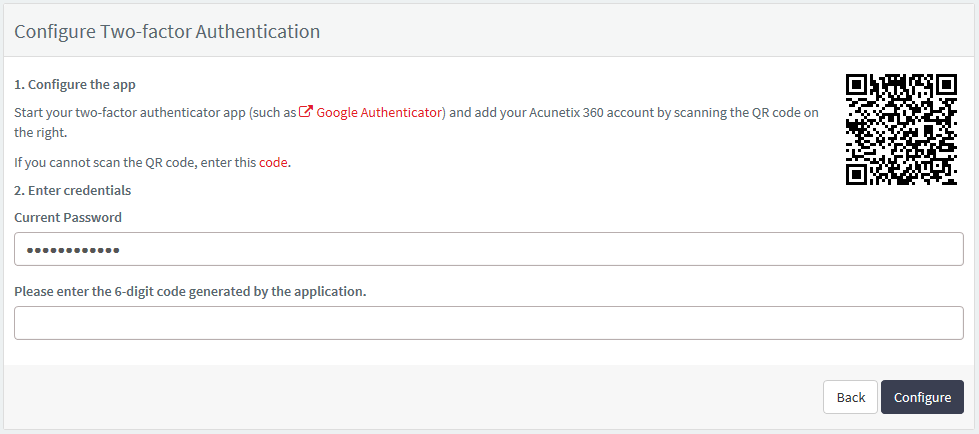The height and width of the screenshot is (434, 979).
Task: Click the "Configure Two-factor Authentication" heading
Action: pyautogui.click(x=167, y=31)
